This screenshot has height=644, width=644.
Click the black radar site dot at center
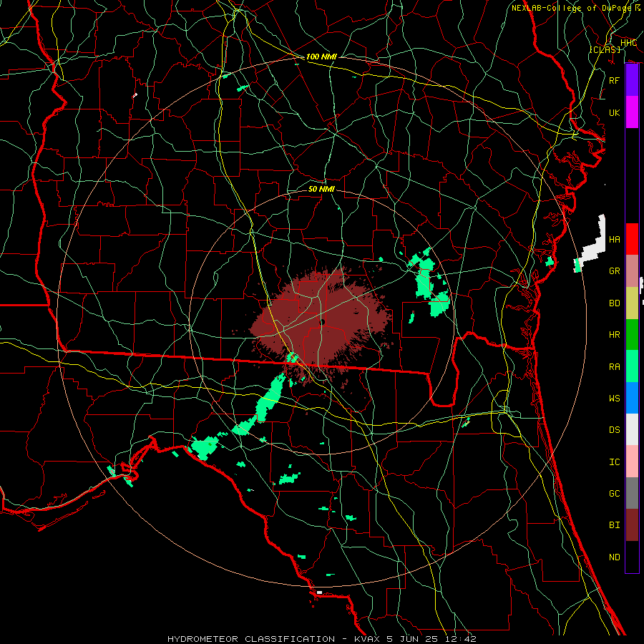click(x=322, y=322)
